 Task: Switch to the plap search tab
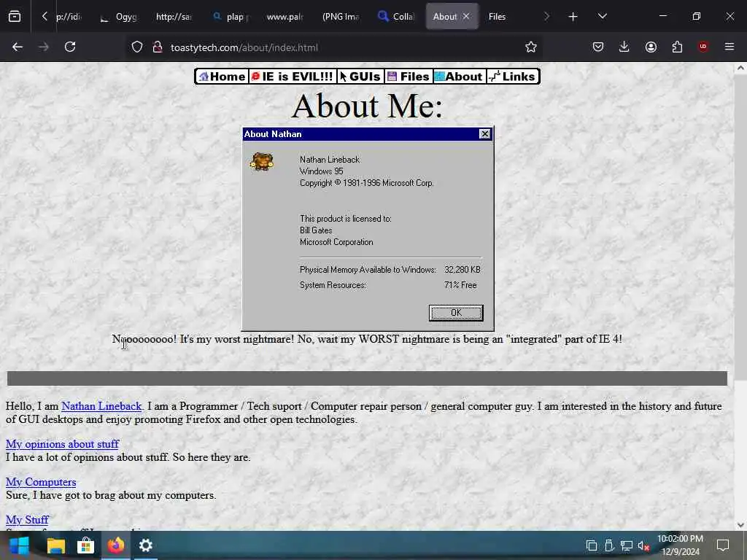tap(232, 17)
